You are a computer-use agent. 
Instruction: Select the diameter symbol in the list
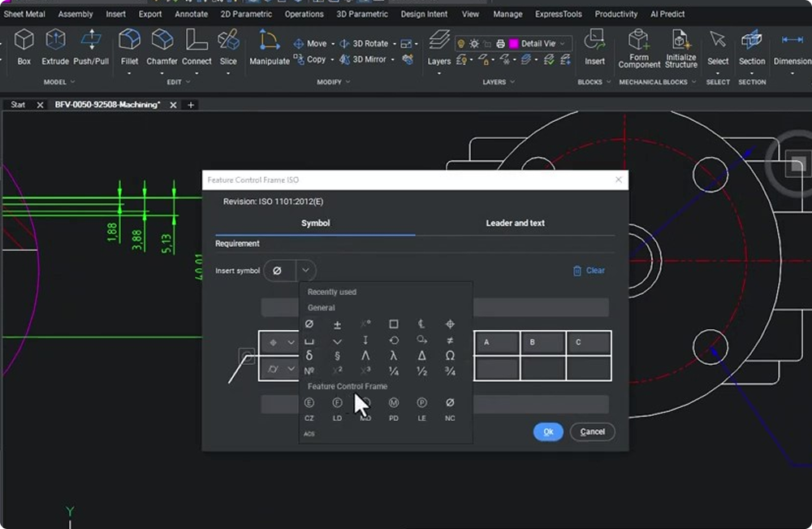coord(309,323)
